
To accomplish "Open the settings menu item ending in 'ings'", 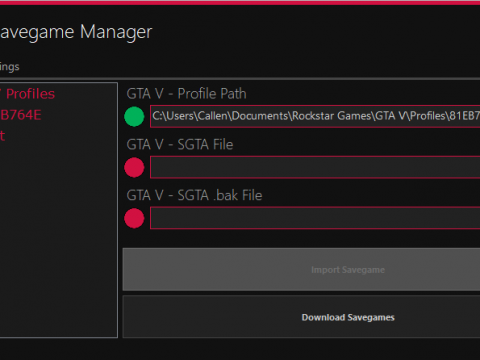I will 10,67.
